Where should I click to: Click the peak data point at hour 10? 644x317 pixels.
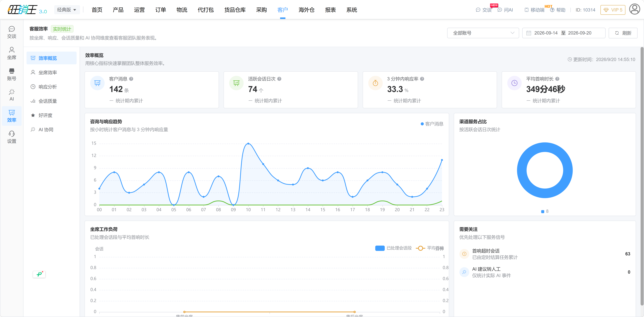248,143
